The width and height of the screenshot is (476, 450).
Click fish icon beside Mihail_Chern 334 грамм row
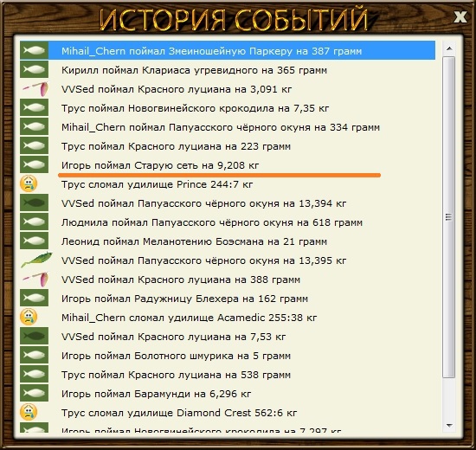pyautogui.click(x=34, y=126)
